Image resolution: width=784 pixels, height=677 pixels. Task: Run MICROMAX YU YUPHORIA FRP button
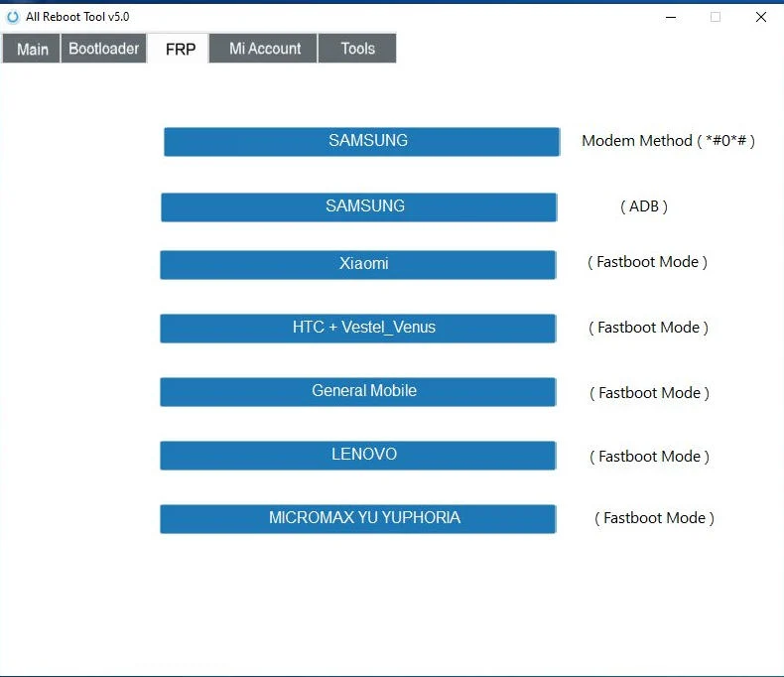[357, 518]
